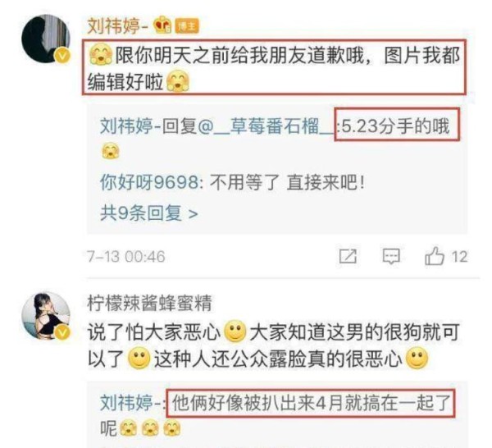Image resolution: width=492 pixels, height=448 pixels.
Task: Click 刘祎婷- username at top
Action: (x=117, y=25)
